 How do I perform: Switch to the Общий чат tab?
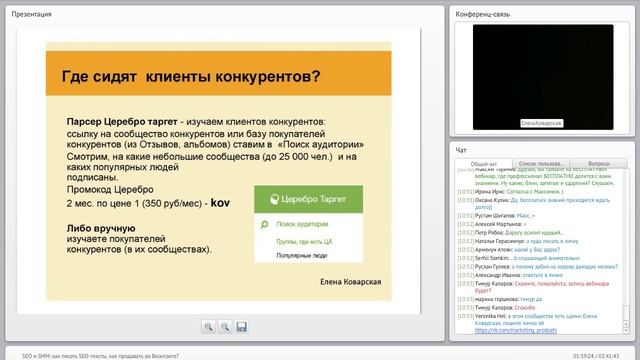coord(484,164)
